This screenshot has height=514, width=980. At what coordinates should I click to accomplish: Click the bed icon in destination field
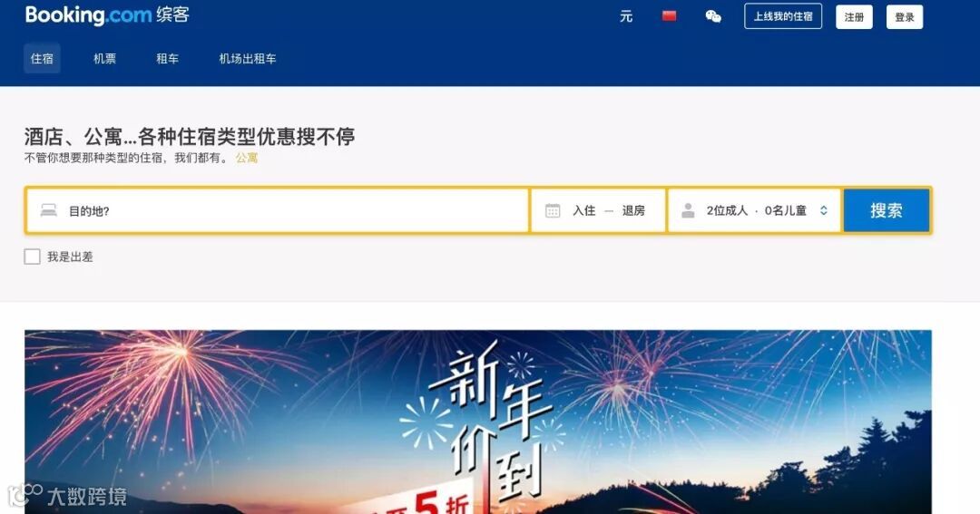pos(49,210)
